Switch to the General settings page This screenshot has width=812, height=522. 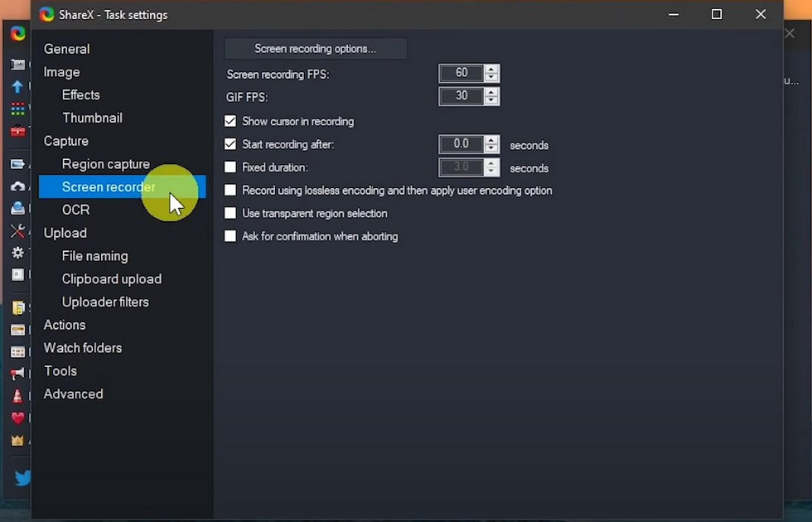[66, 49]
